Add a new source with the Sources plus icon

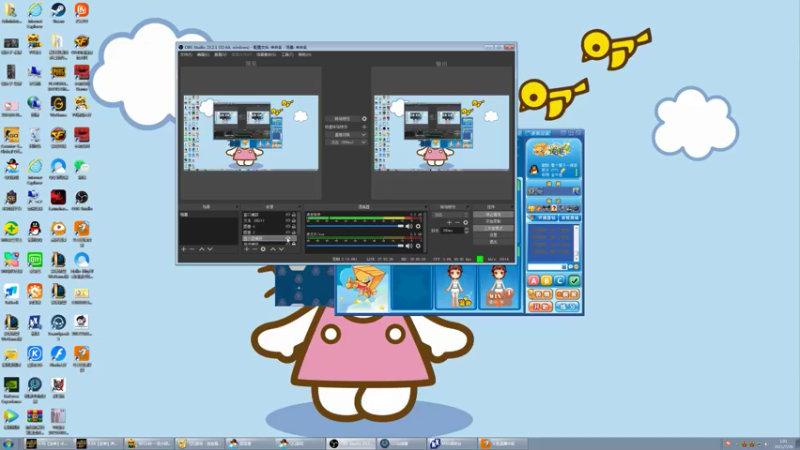tap(246, 249)
